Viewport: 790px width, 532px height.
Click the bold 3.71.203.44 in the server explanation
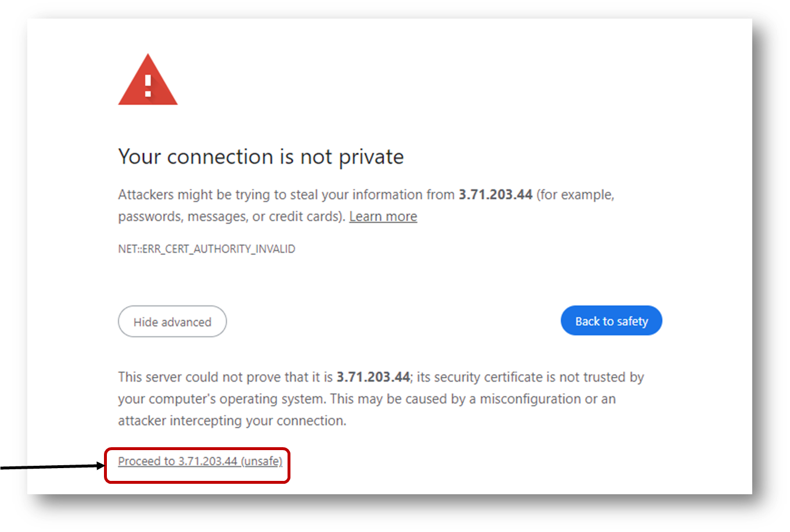[x=373, y=378]
